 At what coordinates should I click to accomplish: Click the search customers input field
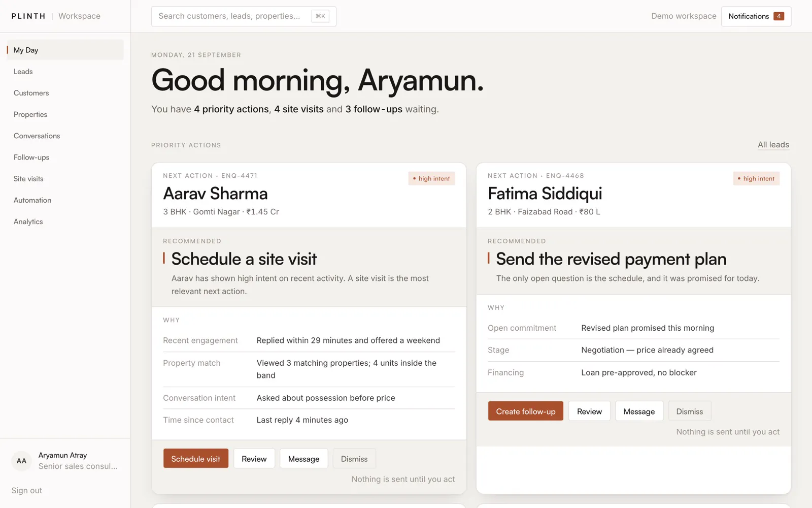[244, 16]
